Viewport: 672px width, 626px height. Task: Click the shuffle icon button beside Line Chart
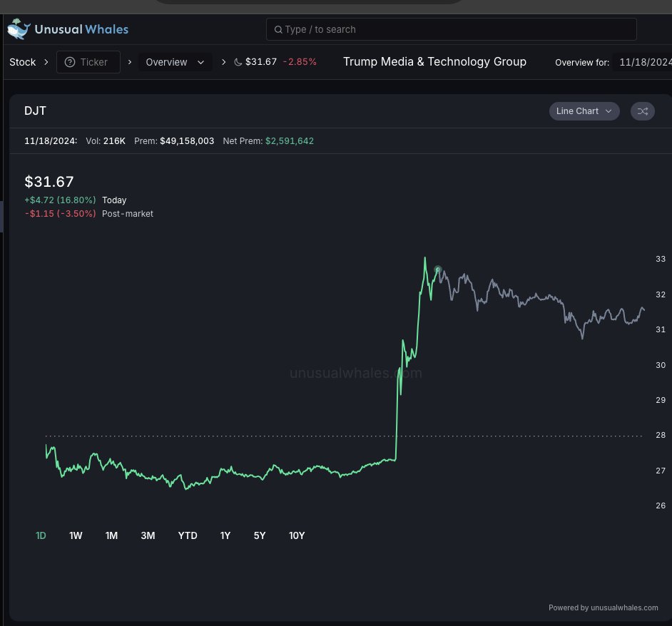tap(643, 111)
